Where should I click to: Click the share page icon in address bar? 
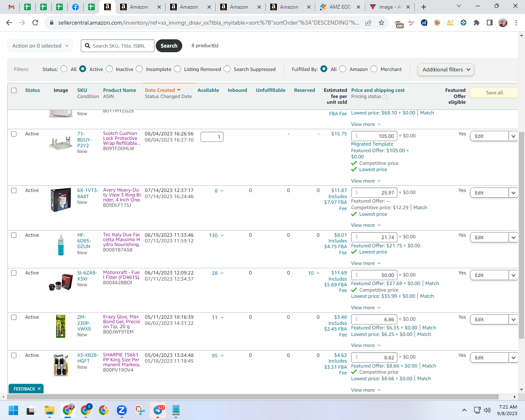click(368, 23)
